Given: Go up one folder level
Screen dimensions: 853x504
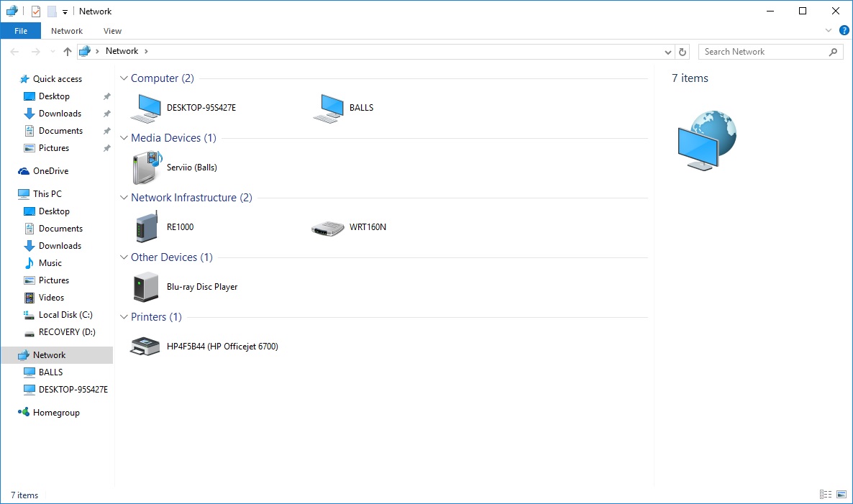Looking at the screenshot, I should point(68,52).
